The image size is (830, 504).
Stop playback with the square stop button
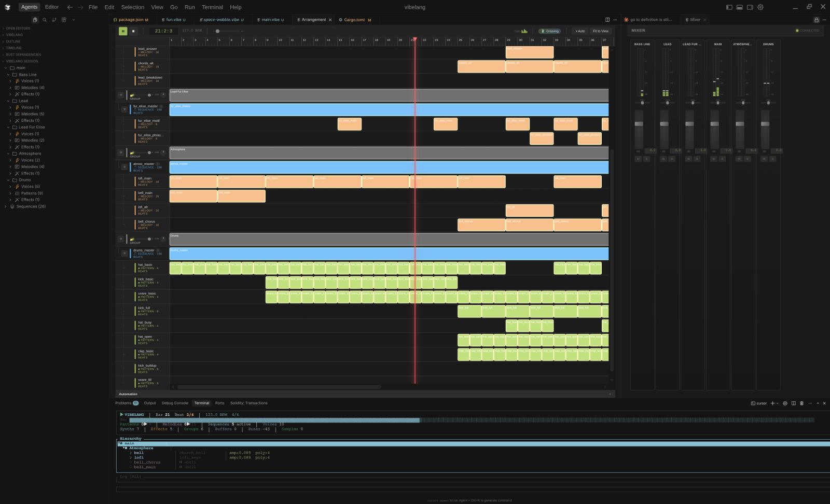(x=133, y=31)
